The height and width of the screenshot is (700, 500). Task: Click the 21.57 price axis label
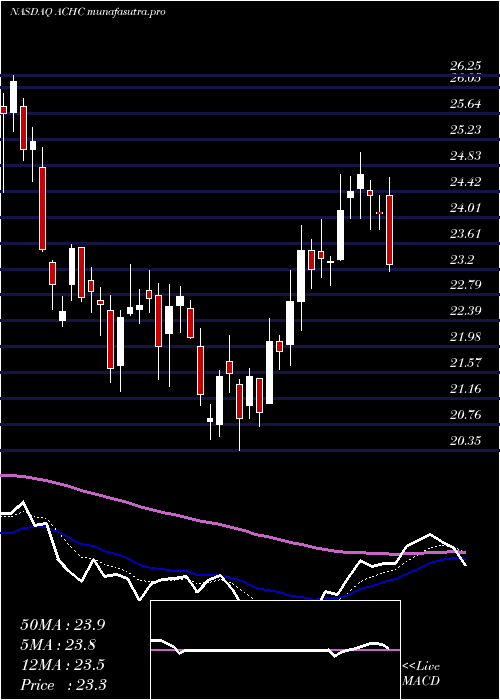point(465,362)
